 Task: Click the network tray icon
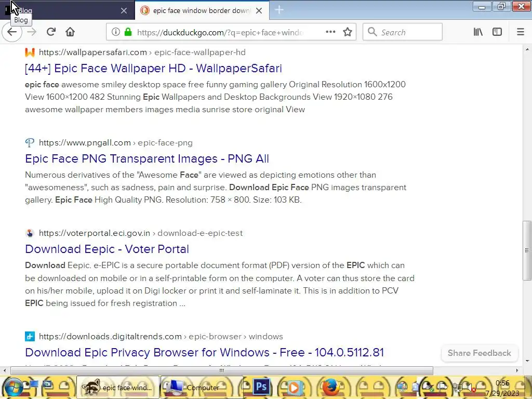point(457,388)
